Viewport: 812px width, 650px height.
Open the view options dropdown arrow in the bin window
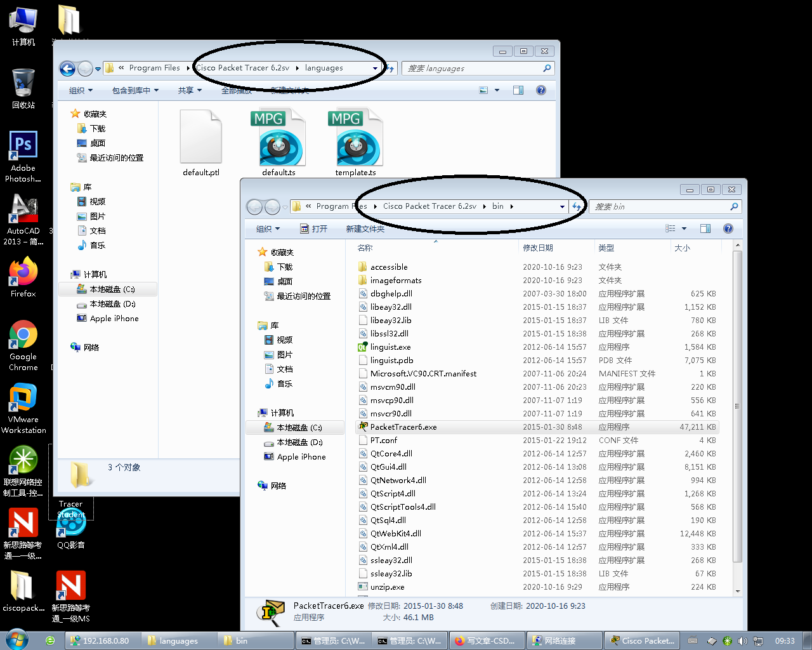(x=684, y=229)
